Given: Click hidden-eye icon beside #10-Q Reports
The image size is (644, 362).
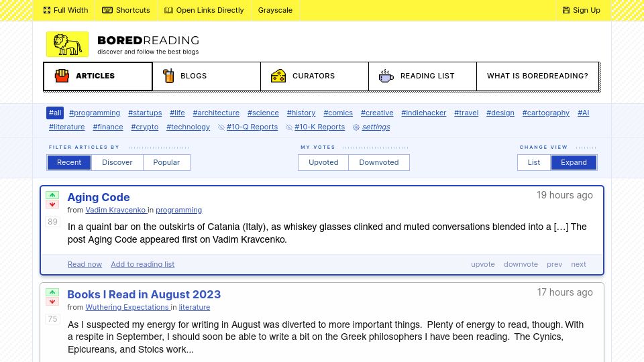Looking at the screenshot, I should 221,127.
